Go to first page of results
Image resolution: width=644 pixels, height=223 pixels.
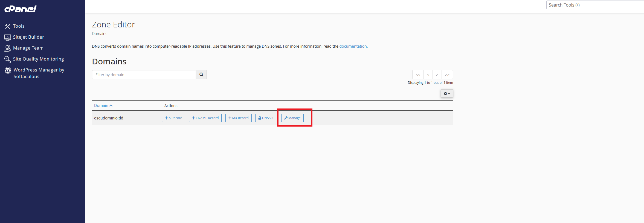tap(418, 75)
